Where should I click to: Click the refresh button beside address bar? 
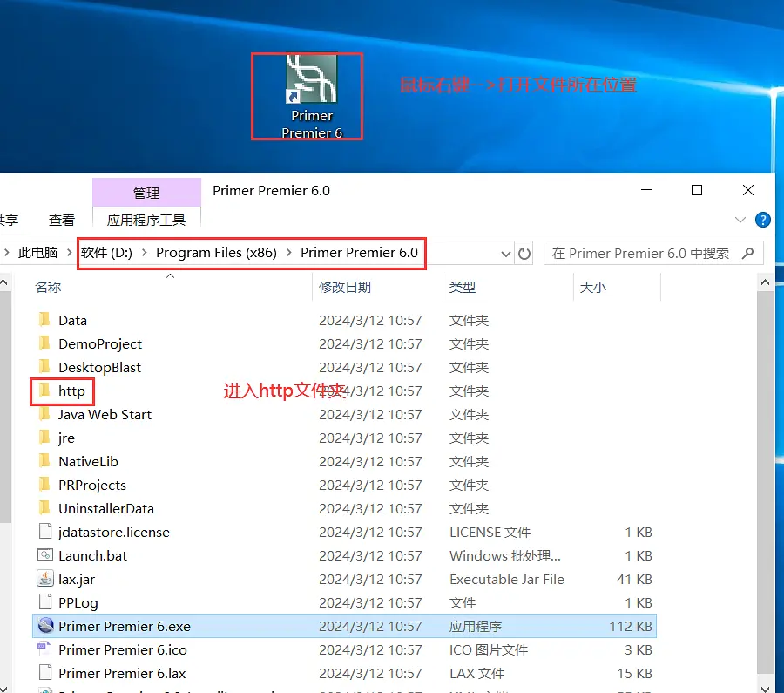(524, 253)
